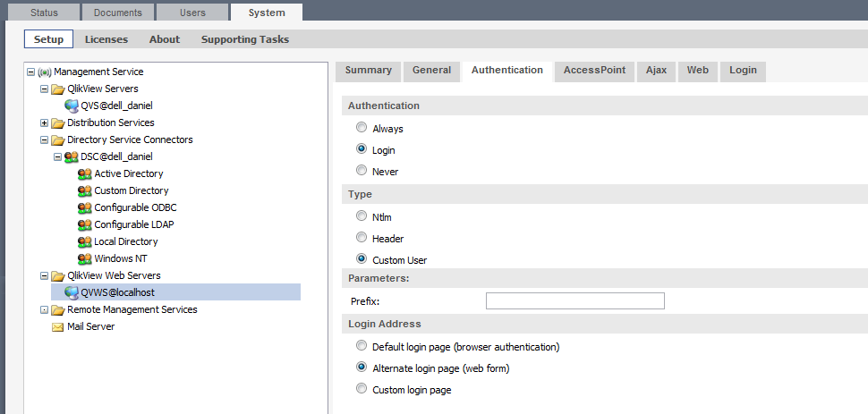The width and height of the screenshot is (868, 414).
Task: Open the About sub-menu
Action: 165,39
